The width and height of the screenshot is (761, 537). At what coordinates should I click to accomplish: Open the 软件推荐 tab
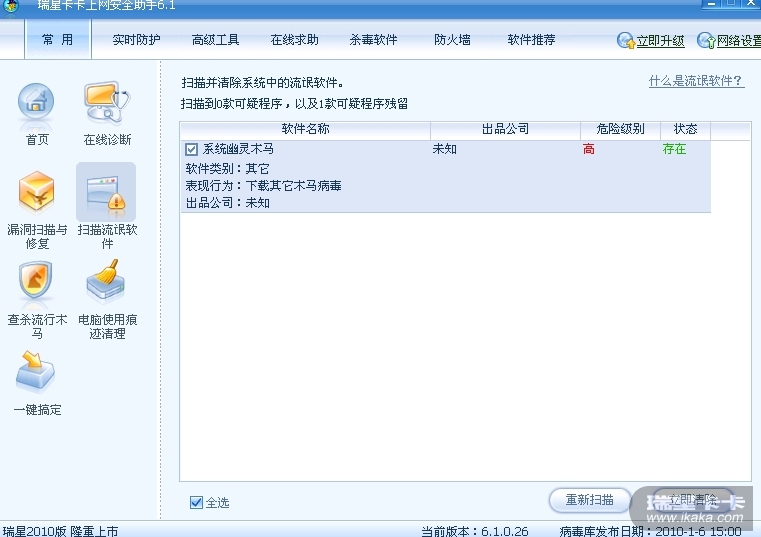531,40
